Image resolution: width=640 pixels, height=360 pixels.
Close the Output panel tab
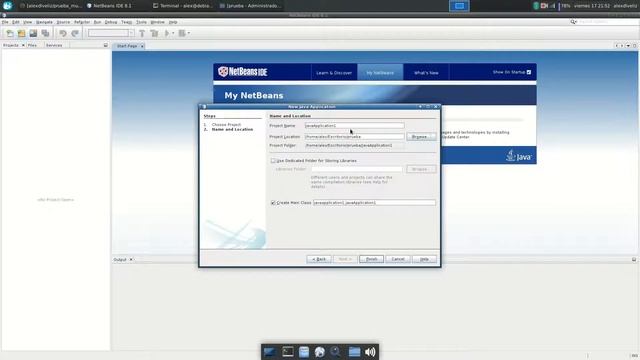point(131,260)
